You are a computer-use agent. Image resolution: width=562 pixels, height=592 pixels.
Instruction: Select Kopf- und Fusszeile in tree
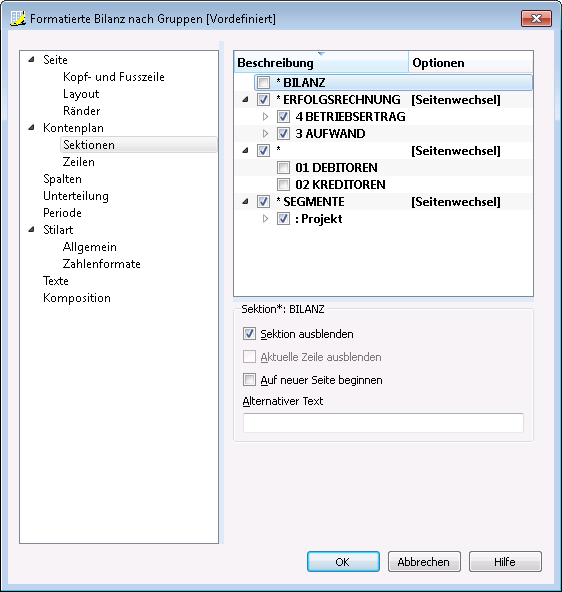pos(114,77)
